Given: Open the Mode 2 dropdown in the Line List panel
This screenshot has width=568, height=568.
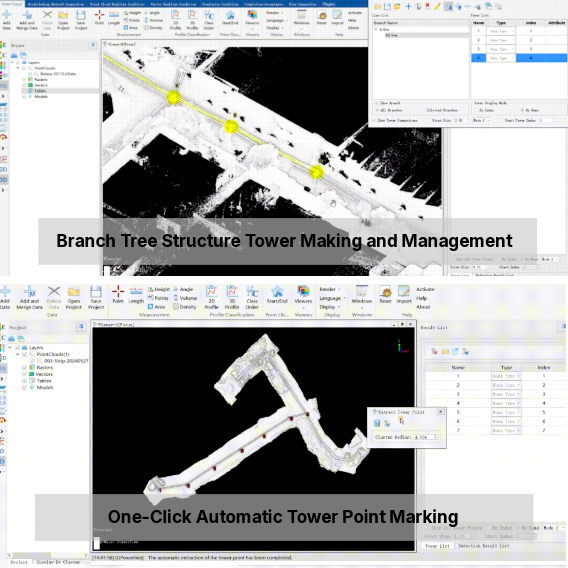Looking at the screenshot, I should click(x=482, y=120).
